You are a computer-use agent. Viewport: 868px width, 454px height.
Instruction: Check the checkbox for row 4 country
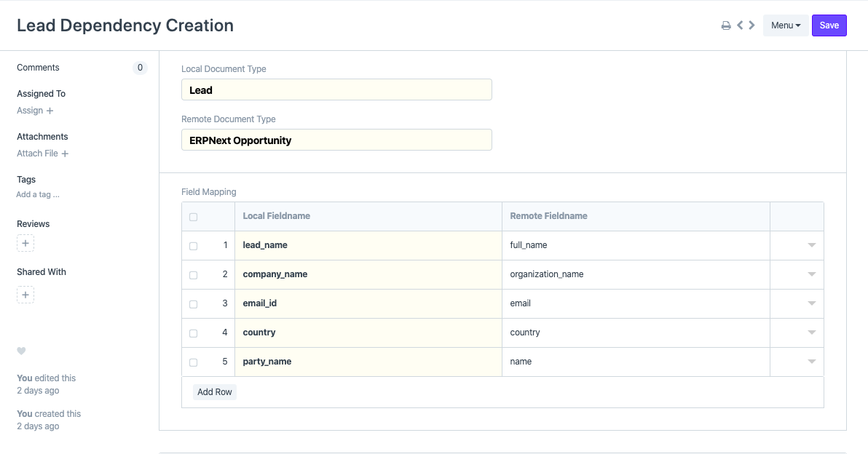pos(194,332)
